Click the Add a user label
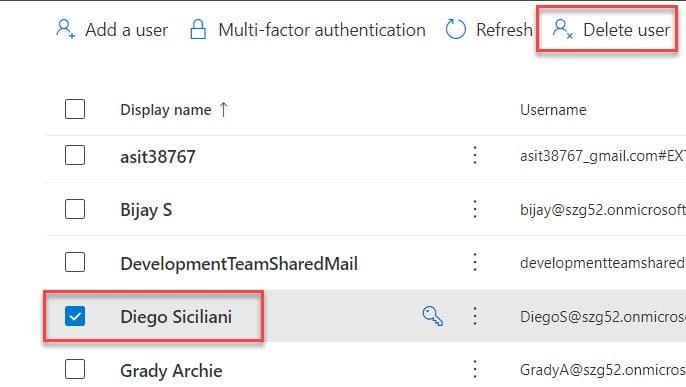The image size is (686, 387). (126, 30)
